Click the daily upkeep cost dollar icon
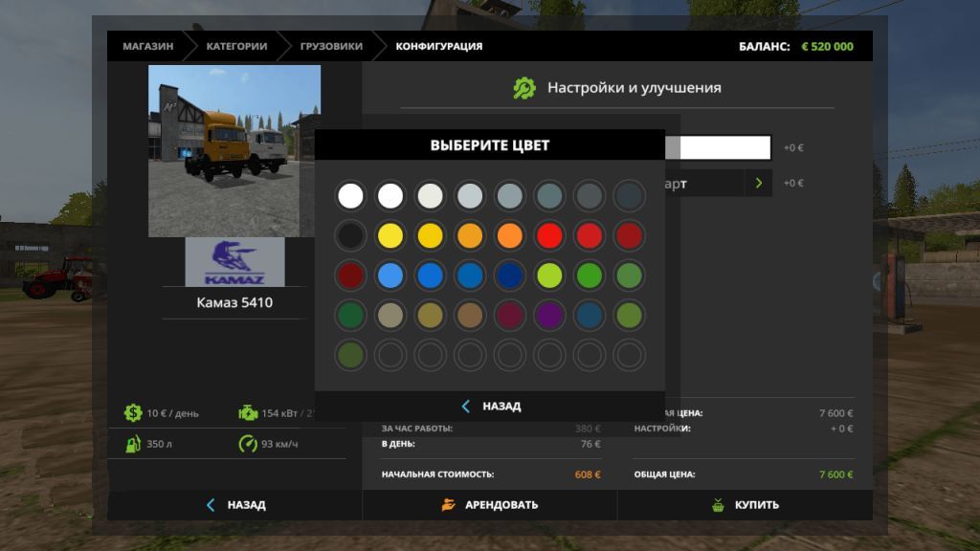 point(133,413)
